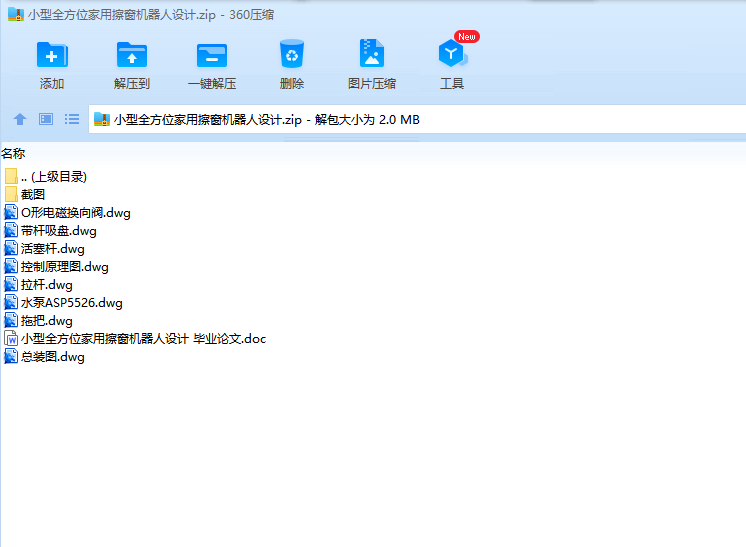Click the archive path address field

(417, 119)
